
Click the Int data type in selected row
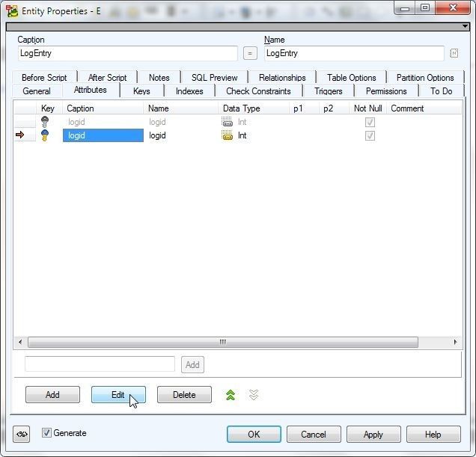click(x=242, y=135)
